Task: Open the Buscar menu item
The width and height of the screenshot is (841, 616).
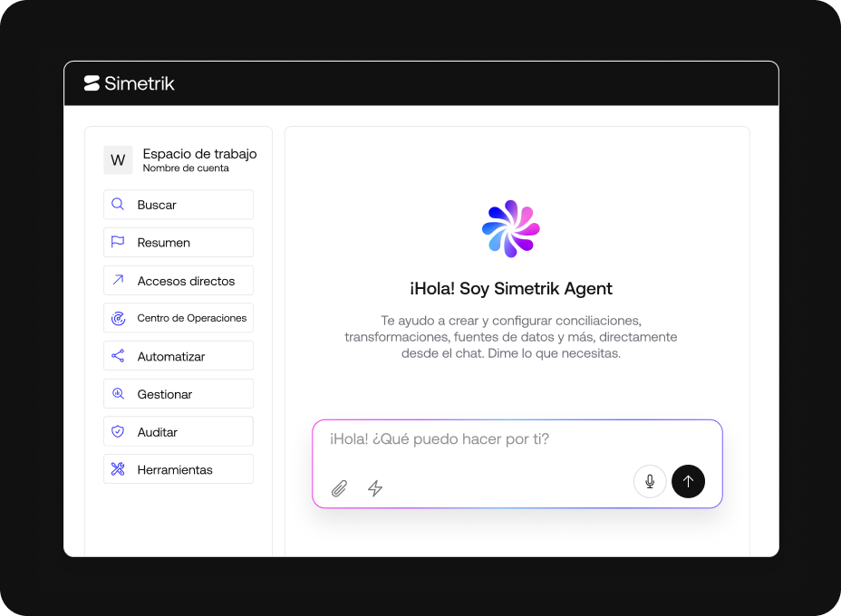Action: (179, 204)
